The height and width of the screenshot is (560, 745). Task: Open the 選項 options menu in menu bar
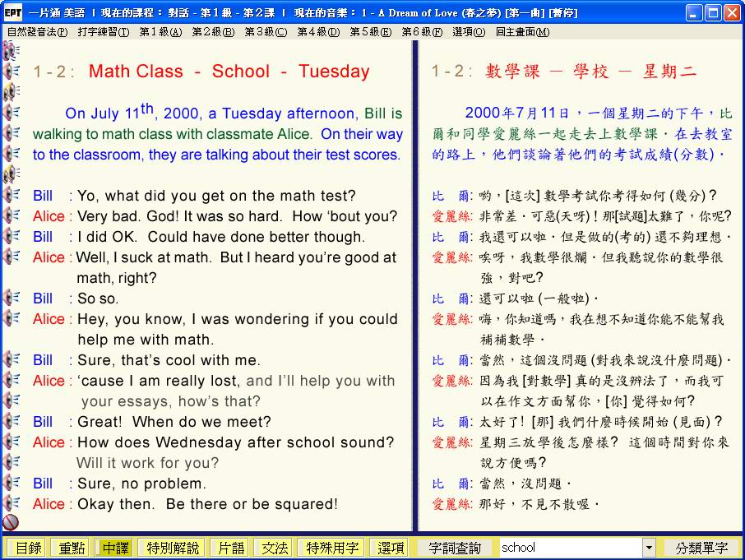pos(468,32)
